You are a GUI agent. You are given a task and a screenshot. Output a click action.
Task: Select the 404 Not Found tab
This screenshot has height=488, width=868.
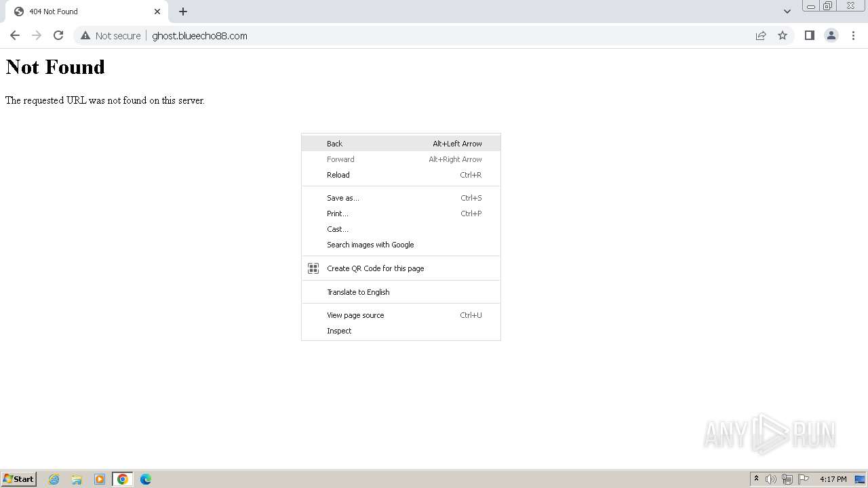pos(87,12)
